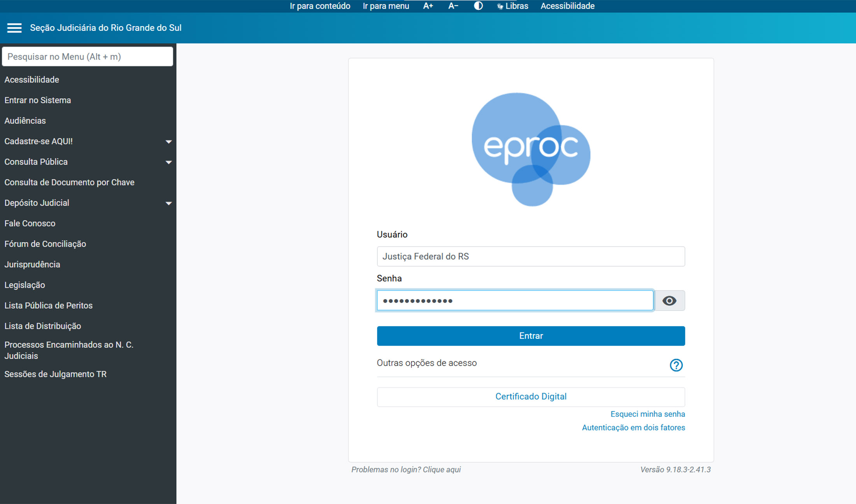Viewport: 856px width, 504px height.
Task: Skip to content via Ir para conteúdo
Action: [x=320, y=6]
